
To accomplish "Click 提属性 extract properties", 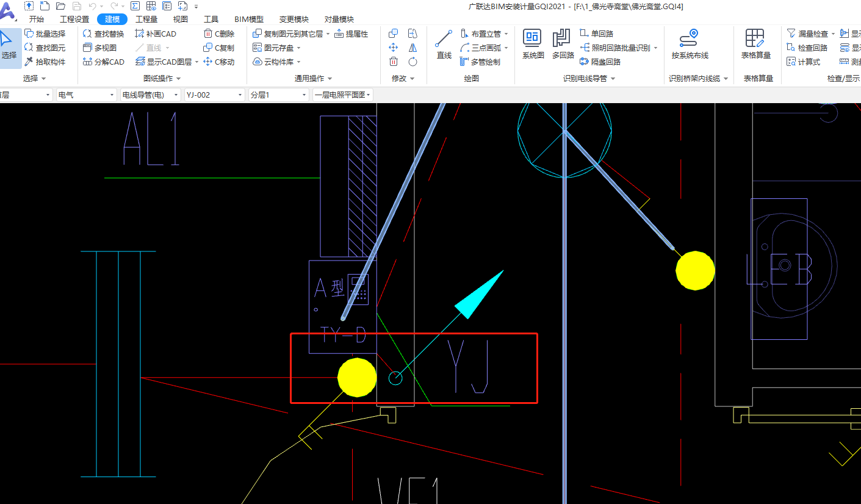I will 351,34.
